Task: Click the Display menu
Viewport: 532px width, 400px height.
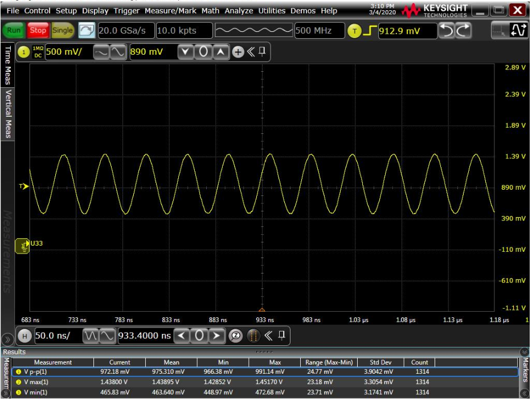Action: [95, 11]
